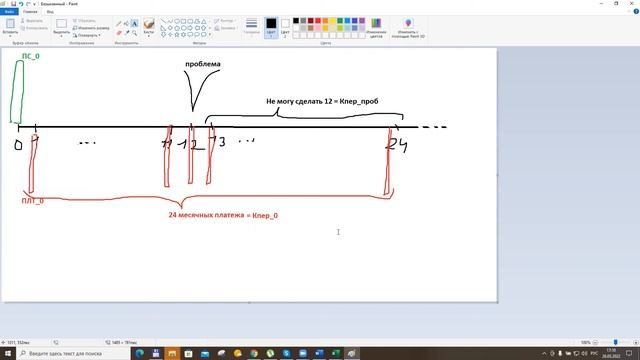Click the Resize (Изменить размер) button
The height and width of the screenshot is (360, 640).
pos(91,28)
